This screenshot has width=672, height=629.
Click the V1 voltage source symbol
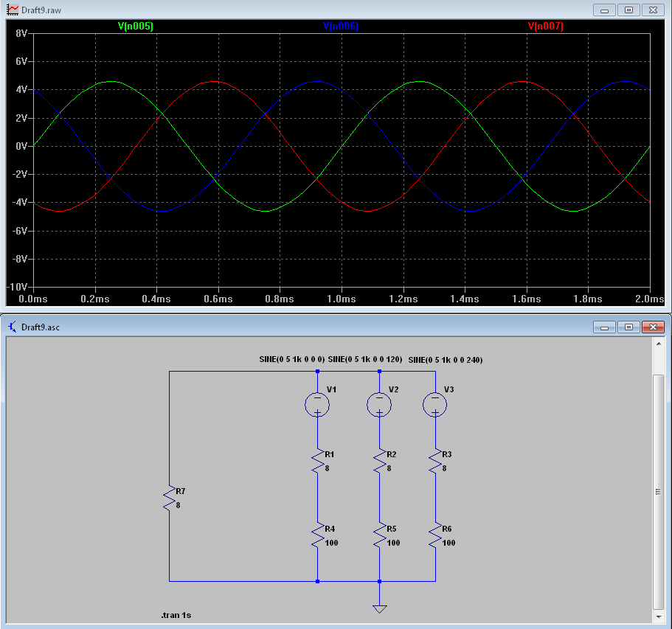tap(317, 403)
